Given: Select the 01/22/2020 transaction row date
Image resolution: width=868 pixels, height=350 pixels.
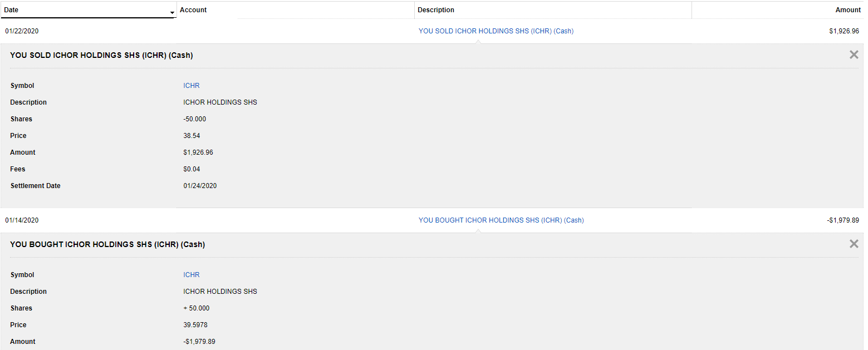Looking at the screenshot, I should tap(22, 31).
